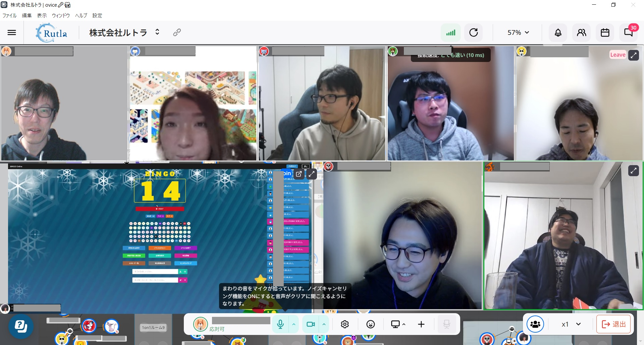Open chat with 30 unread messages

(628, 32)
